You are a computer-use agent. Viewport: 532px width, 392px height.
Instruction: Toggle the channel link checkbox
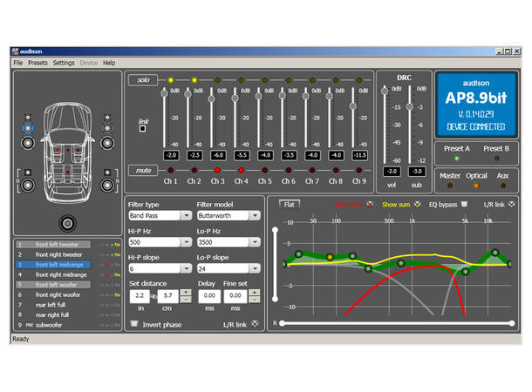pyautogui.click(x=142, y=129)
